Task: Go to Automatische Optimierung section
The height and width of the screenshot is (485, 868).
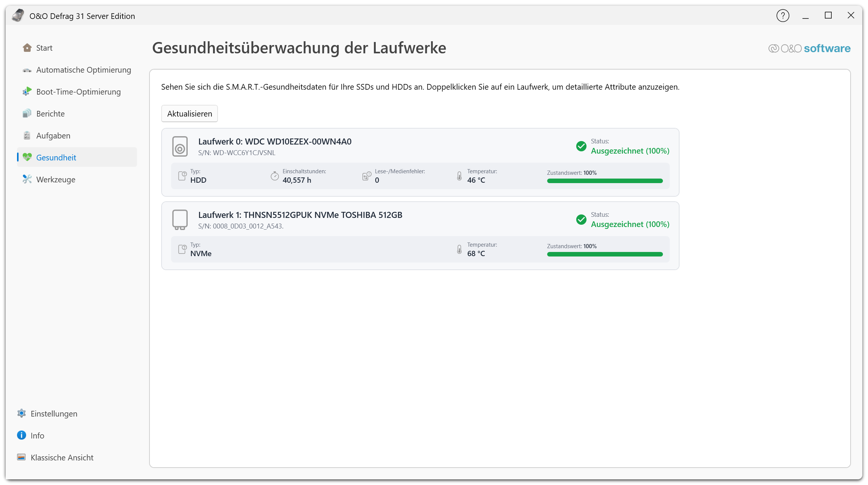Action: (77, 70)
